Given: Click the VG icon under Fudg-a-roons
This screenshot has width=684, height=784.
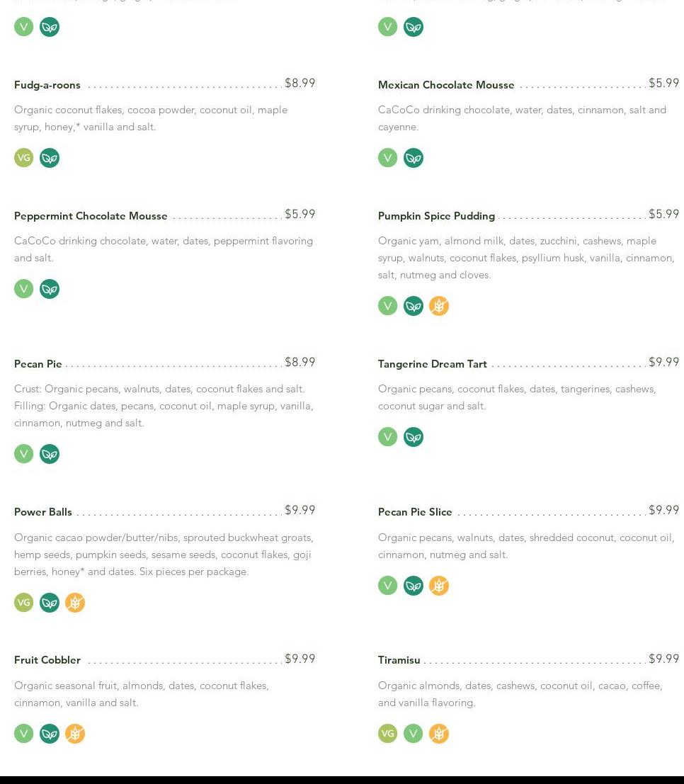Looking at the screenshot, I should pos(24,158).
